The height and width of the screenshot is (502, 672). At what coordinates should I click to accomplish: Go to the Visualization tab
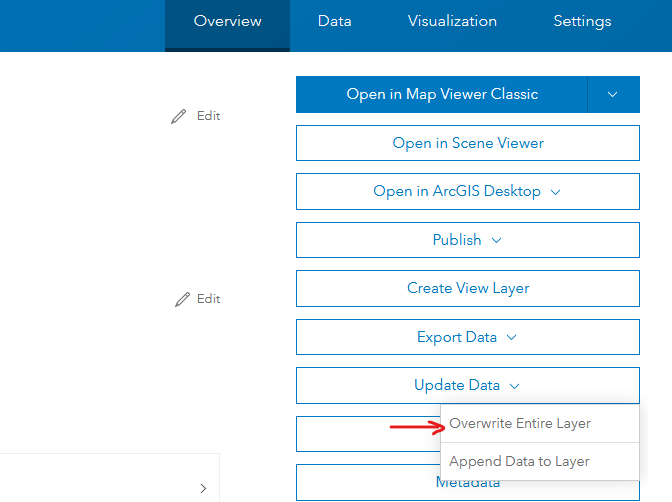click(452, 21)
